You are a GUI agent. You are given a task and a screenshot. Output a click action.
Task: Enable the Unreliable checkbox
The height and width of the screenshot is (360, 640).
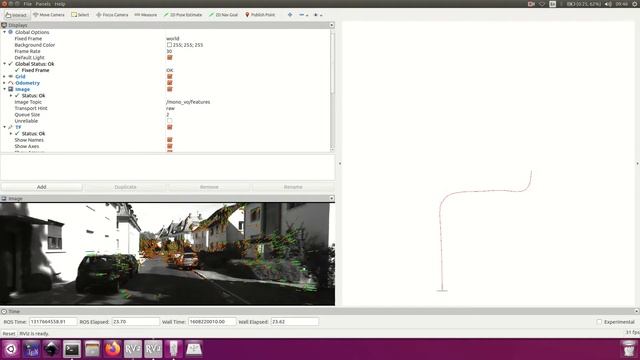pos(169,121)
